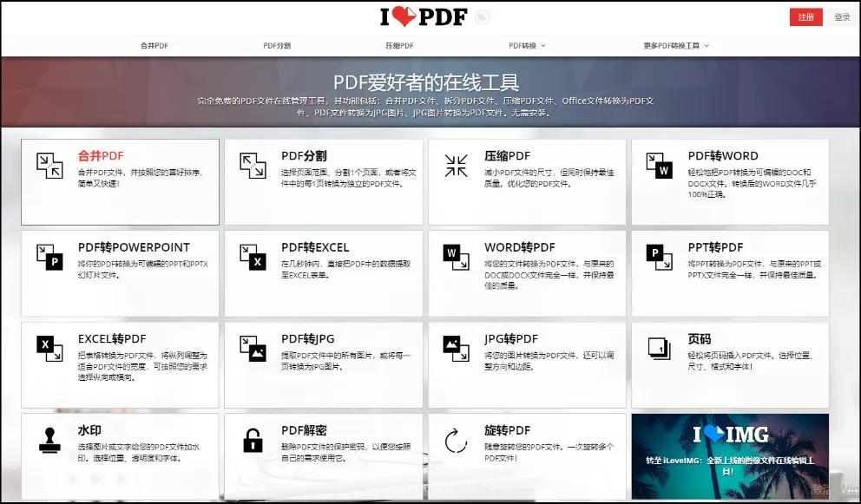Screen dimensions: 861x504
Task: Click the PDF解密 unlock padlock icon
Action: coord(253,441)
